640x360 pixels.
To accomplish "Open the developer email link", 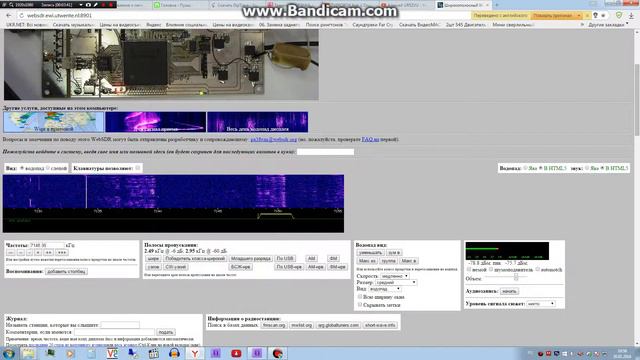I will coord(273,140).
